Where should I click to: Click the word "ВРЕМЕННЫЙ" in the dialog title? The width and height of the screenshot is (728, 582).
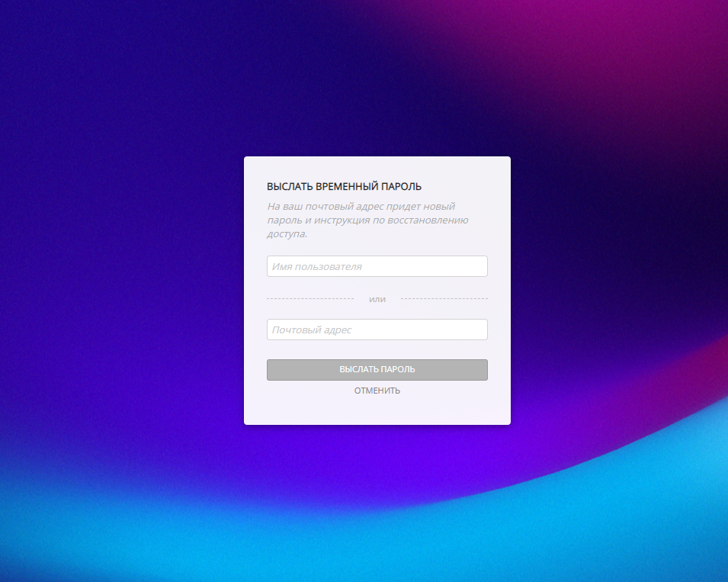(x=343, y=186)
